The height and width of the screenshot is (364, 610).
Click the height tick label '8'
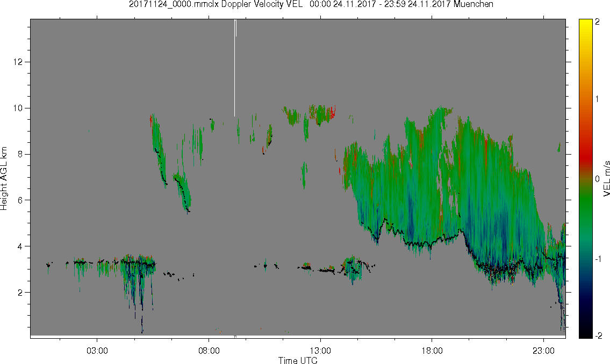[20, 154]
